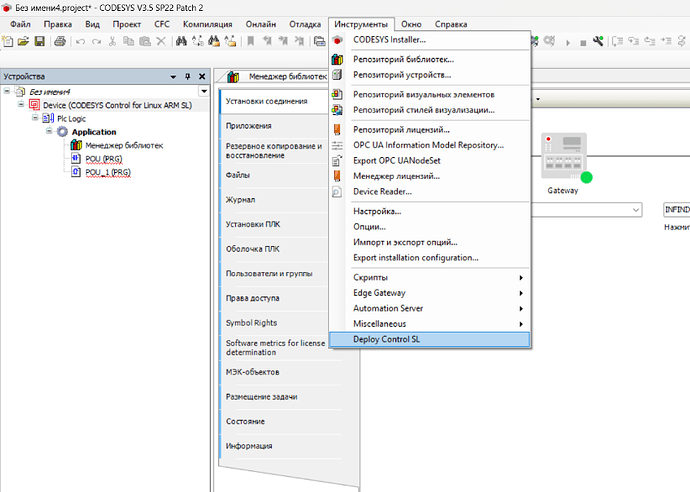Click the Gateway device image

(x=564, y=156)
